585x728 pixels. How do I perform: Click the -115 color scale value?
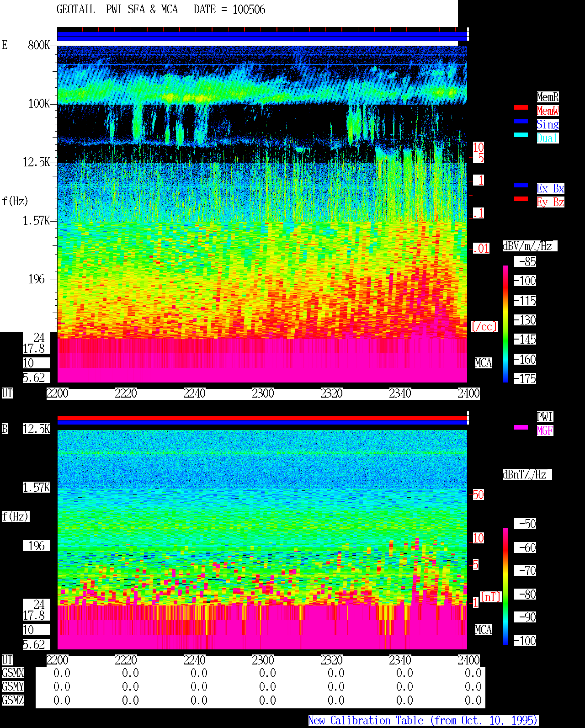tap(526, 301)
